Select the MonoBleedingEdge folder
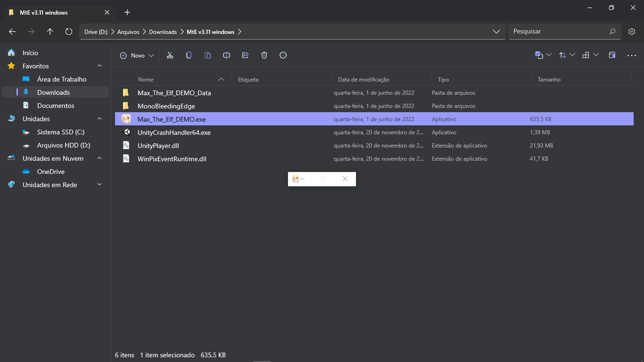The width and height of the screenshot is (644, 362). 374,106
